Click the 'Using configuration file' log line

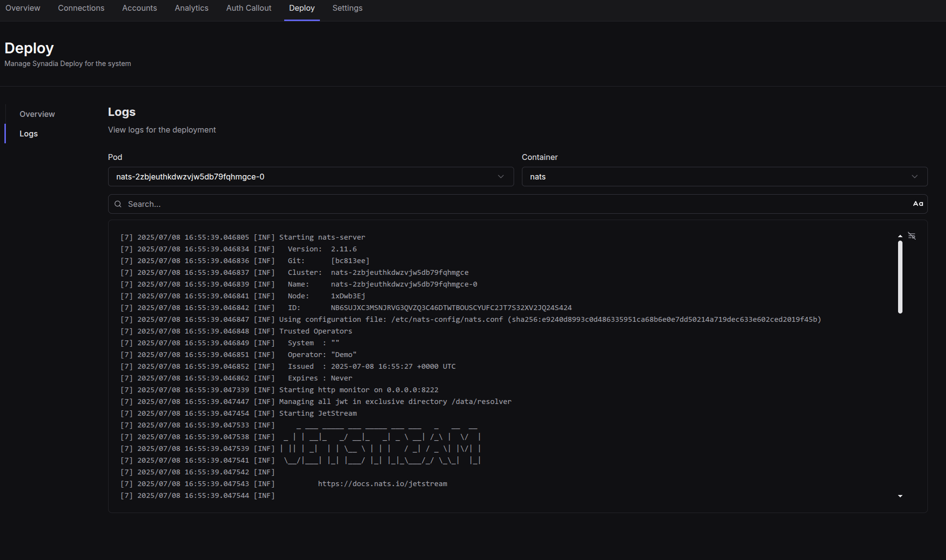pos(471,319)
